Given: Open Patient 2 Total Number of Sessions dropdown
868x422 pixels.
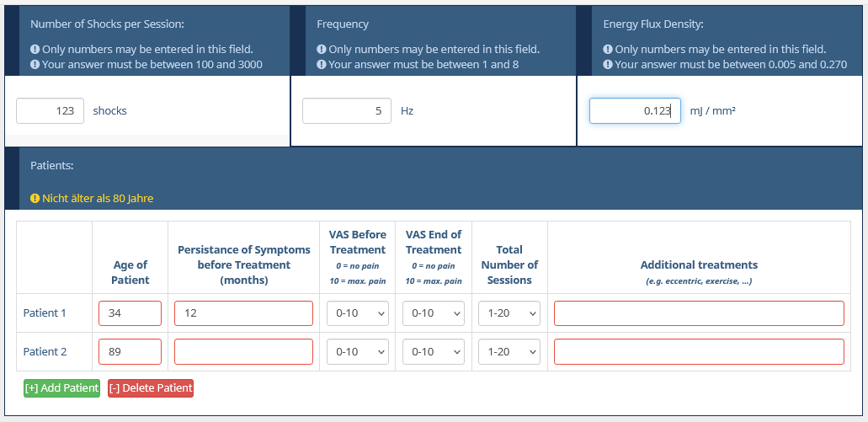Looking at the screenshot, I should click(x=509, y=351).
